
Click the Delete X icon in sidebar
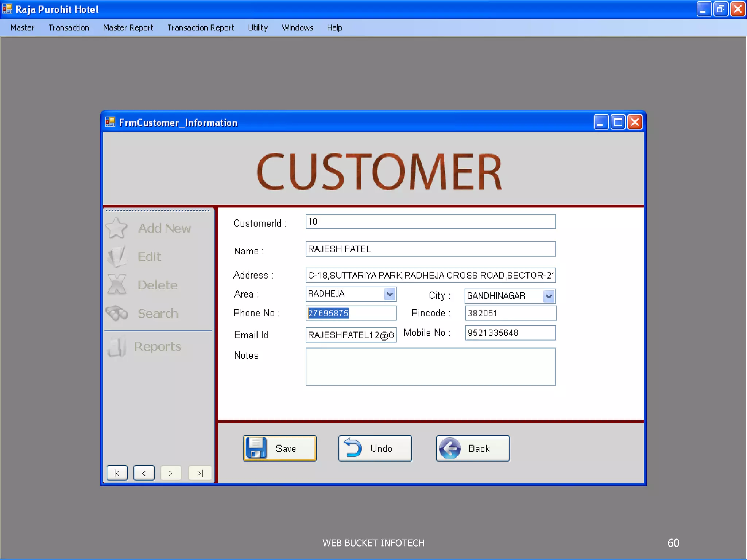[117, 284]
